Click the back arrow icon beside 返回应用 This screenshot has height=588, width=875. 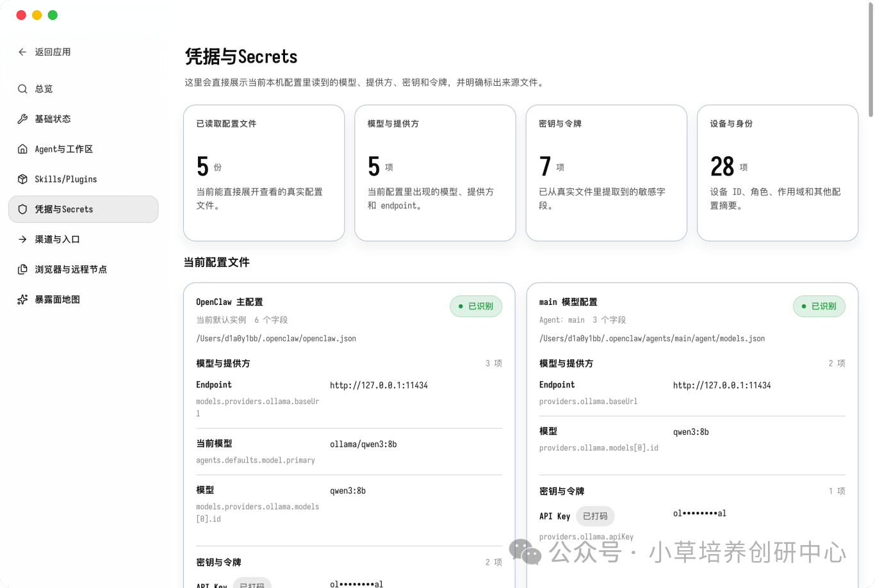click(22, 52)
